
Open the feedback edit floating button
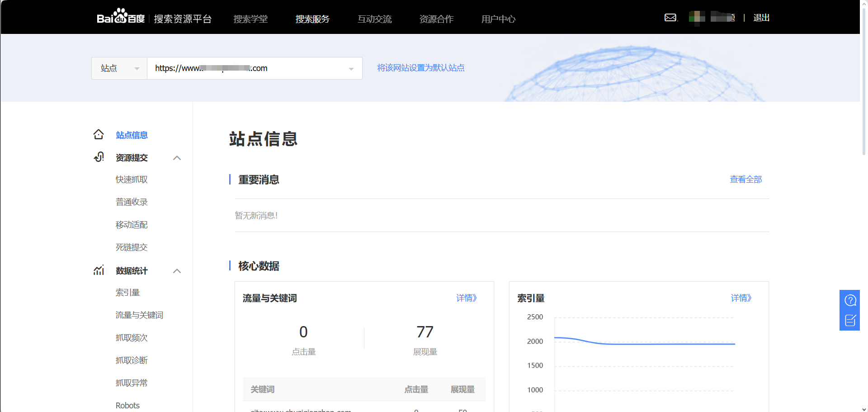coord(850,321)
